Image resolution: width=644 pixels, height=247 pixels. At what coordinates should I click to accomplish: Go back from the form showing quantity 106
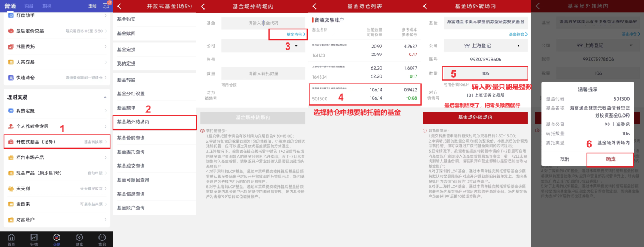(425, 6)
